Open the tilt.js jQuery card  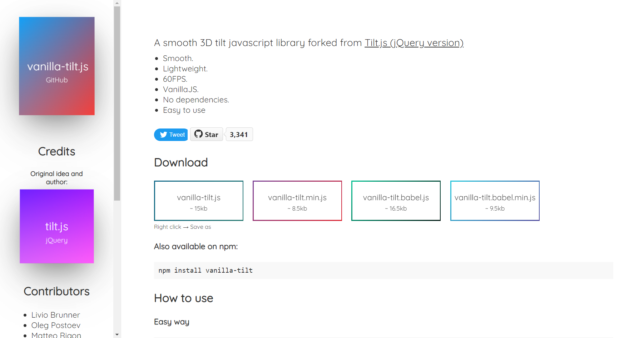(x=56, y=226)
